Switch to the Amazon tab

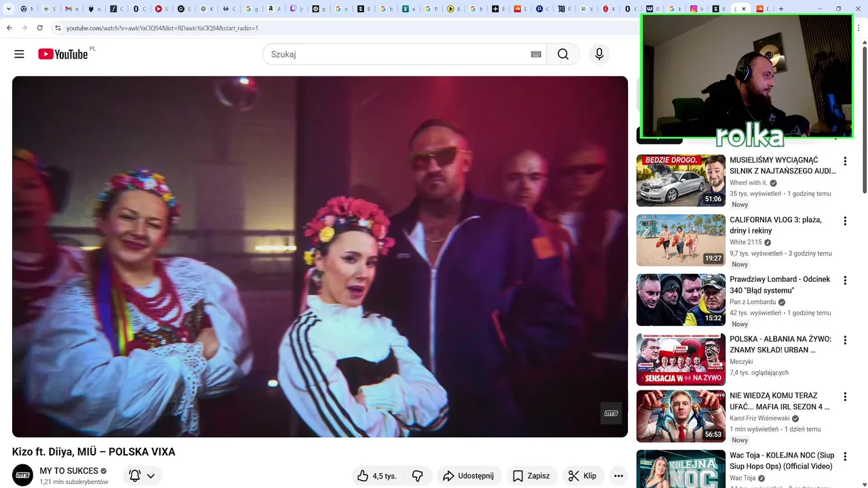point(274,9)
